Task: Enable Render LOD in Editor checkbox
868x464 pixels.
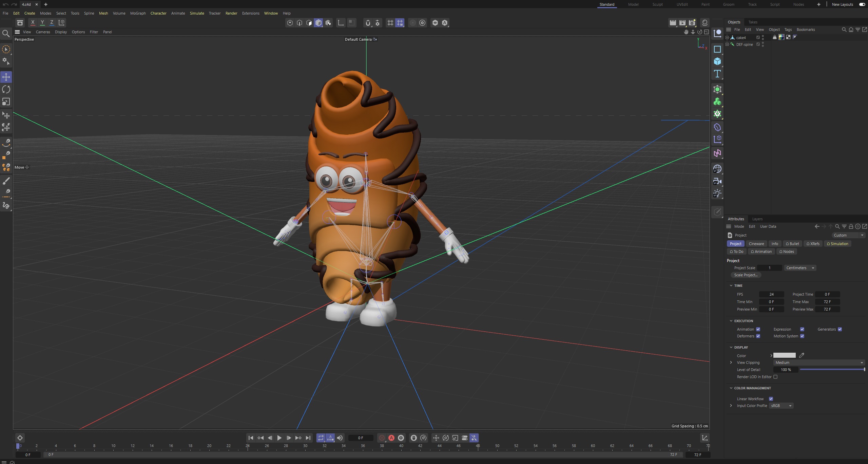Action: (775, 377)
